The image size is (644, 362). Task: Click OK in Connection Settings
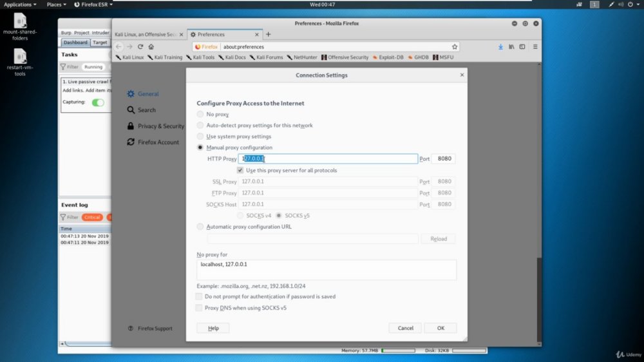[440, 328]
